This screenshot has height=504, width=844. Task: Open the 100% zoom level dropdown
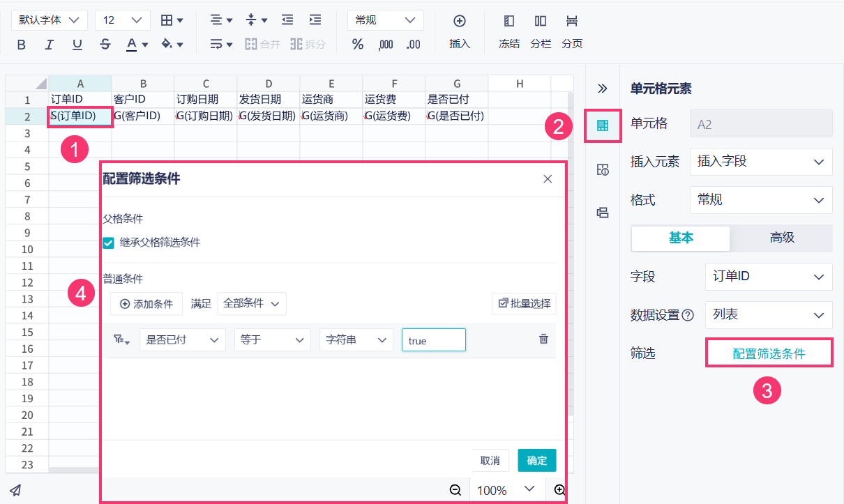[x=506, y=490]
